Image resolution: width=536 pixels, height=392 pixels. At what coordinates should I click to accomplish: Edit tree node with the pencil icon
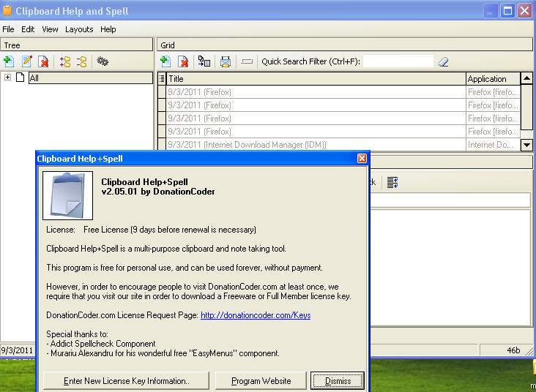coord(26,61)
